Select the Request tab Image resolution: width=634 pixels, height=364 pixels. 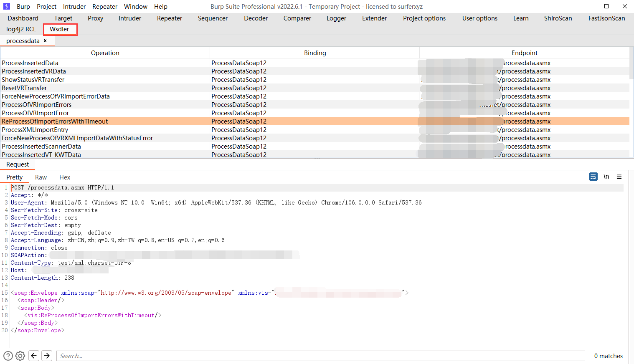18,164
